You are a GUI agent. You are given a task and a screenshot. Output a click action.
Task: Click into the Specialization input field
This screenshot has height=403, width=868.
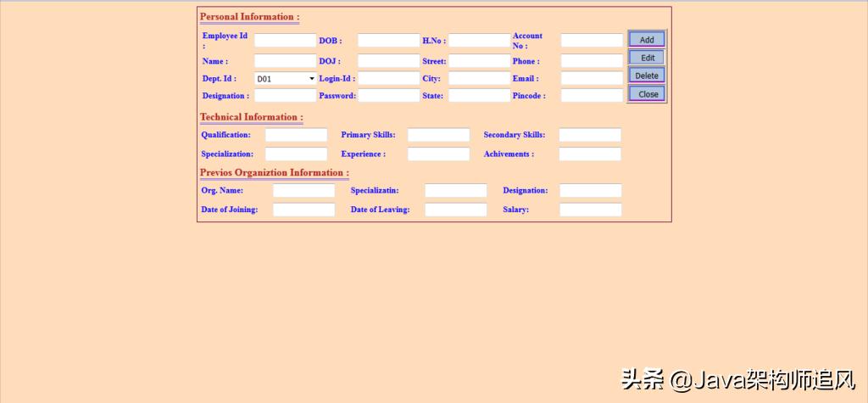[x=296, y=154]
